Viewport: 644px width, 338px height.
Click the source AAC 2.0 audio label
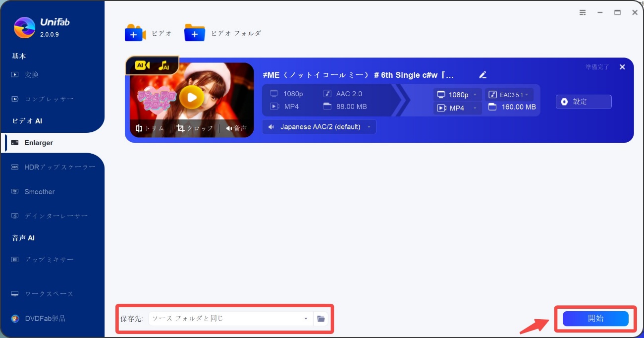pos(349,94)
